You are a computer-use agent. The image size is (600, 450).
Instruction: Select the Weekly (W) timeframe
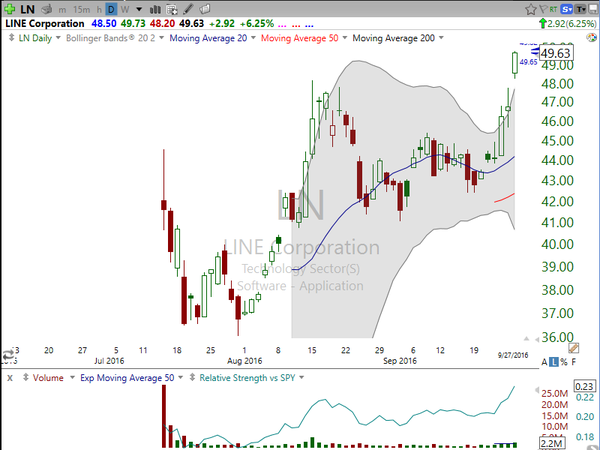click(x=124, y=9)
